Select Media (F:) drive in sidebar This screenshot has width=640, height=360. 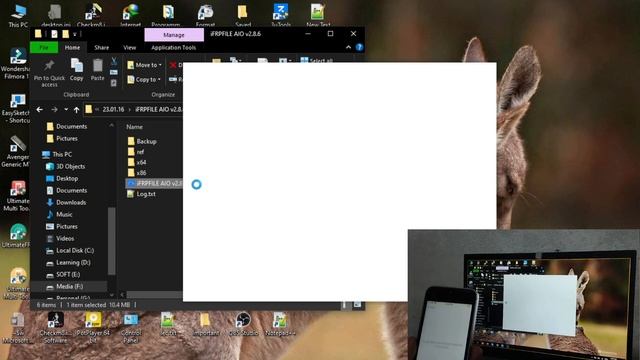point(64,287)
